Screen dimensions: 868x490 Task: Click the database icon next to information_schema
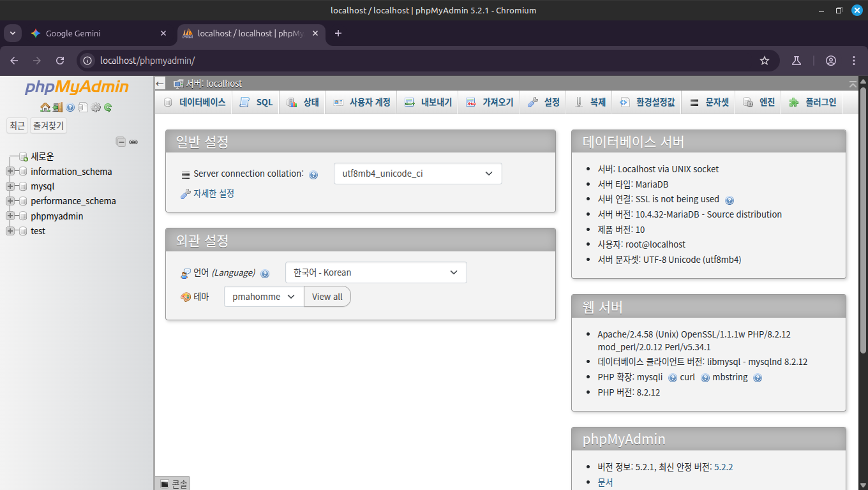[23, 172]
